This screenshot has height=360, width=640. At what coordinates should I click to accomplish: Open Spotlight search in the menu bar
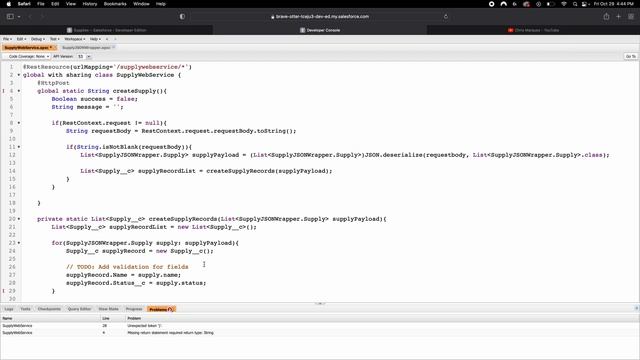575,4
